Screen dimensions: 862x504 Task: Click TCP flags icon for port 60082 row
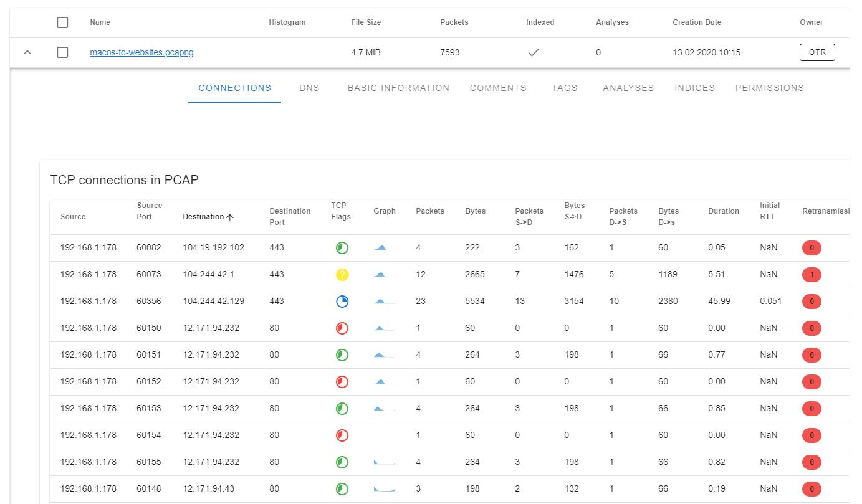coord(342,248)
